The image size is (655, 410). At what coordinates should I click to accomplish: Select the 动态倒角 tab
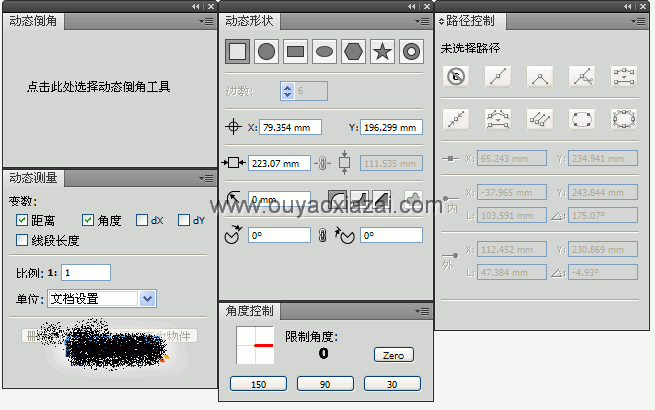(x=33, y=21)
